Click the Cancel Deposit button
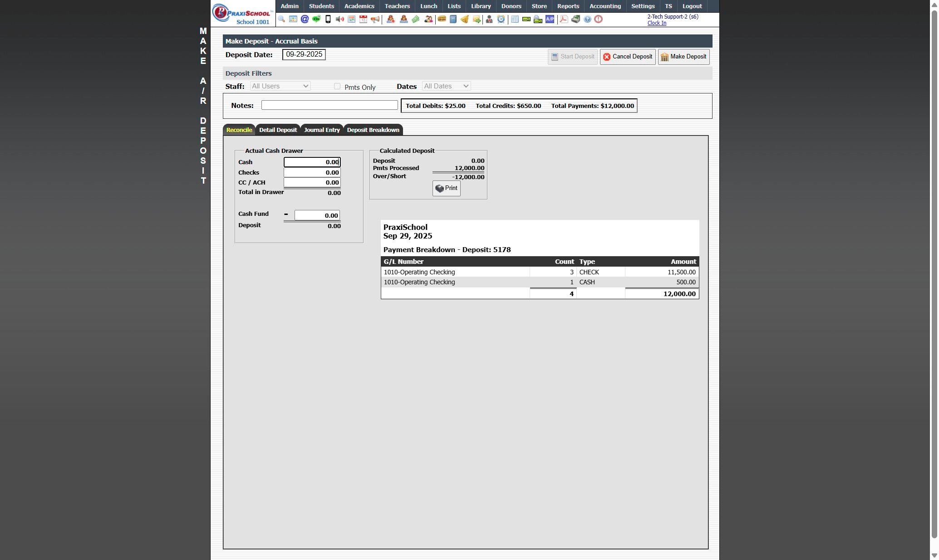The image size is (939, 560). pyautogui.click(x=627, y=57)
